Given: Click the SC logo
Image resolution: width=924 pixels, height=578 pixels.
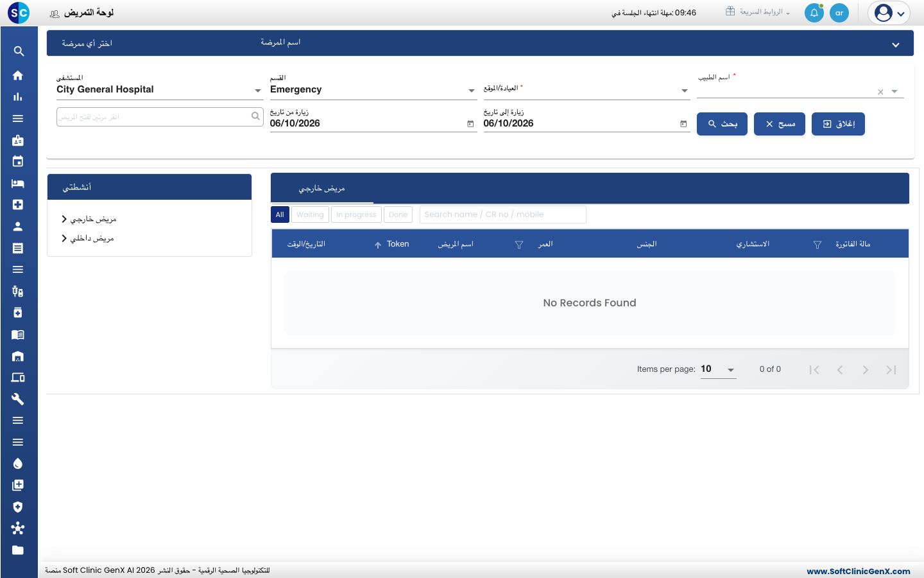Looking at the screenshot, I should [x=19, y=12].
